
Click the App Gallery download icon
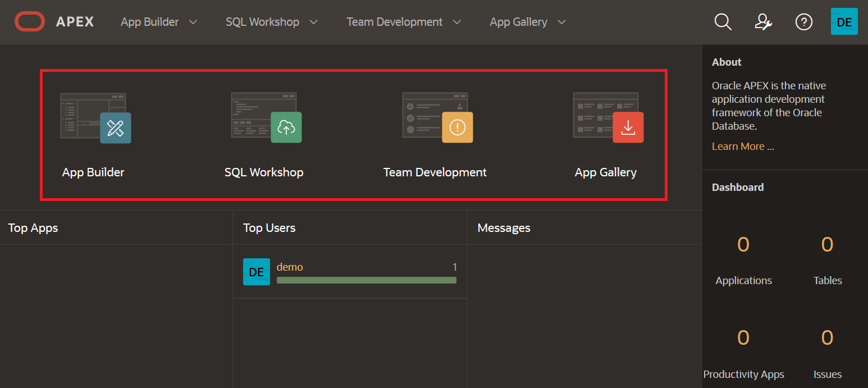coord(628,127)
